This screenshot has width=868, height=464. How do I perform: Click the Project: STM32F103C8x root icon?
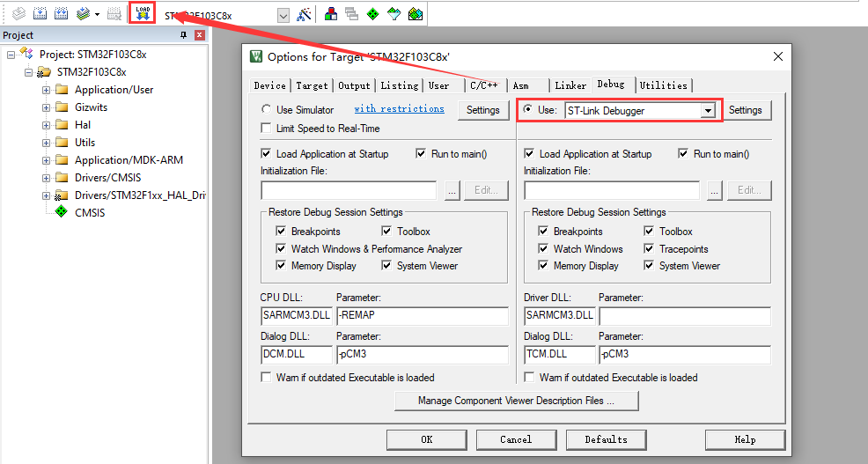click(26, 53)
